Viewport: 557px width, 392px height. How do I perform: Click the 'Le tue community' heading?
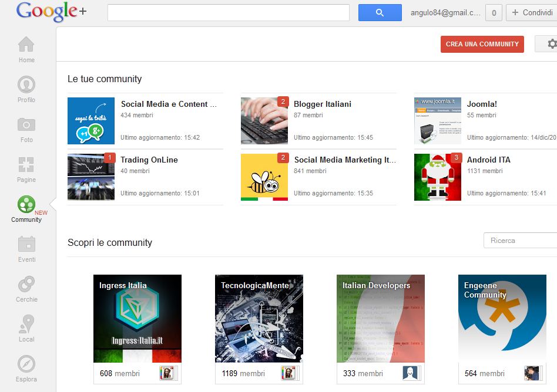[x=105, y=79]
